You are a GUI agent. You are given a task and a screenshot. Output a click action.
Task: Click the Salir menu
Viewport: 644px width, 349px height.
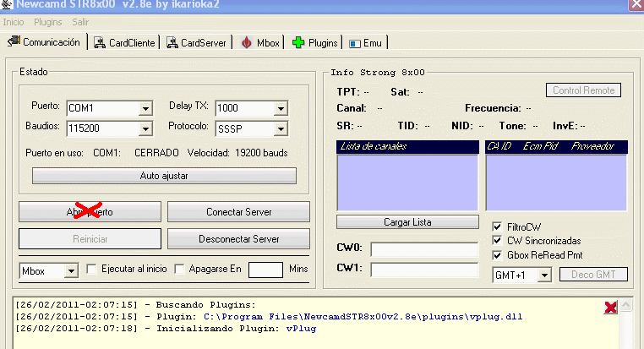[x=80, y=22]
